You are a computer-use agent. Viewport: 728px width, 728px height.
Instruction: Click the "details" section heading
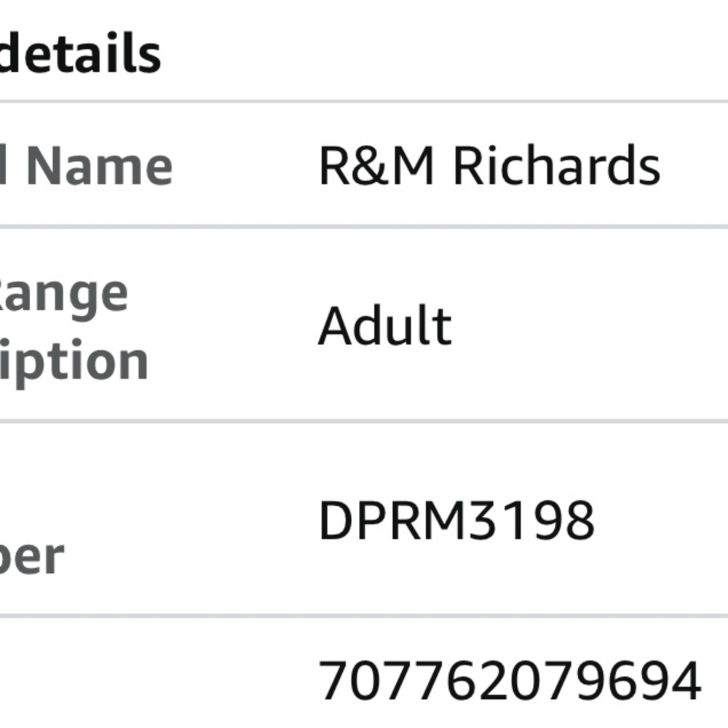(79, 54)
